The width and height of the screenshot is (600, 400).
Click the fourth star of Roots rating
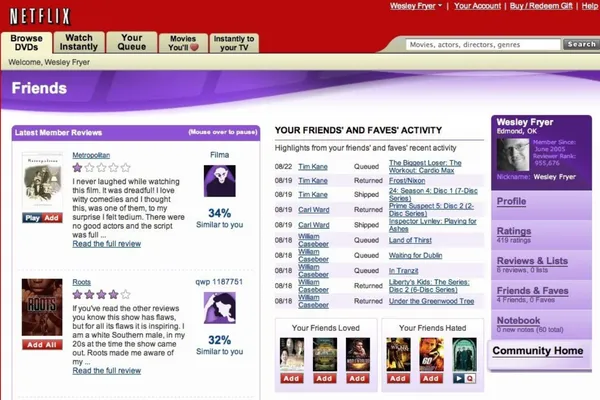coord(113,294)
